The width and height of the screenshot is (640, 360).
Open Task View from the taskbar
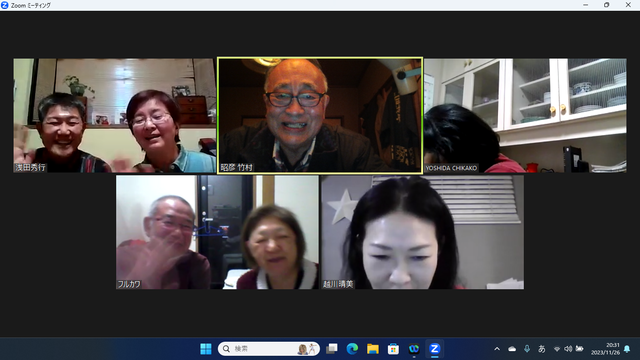point(331,349)
